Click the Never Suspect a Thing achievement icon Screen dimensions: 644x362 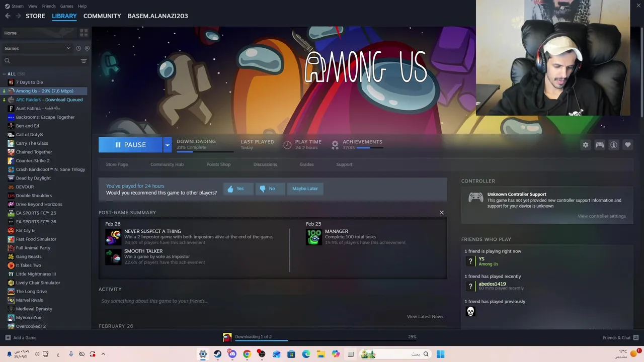click(113, 237)
